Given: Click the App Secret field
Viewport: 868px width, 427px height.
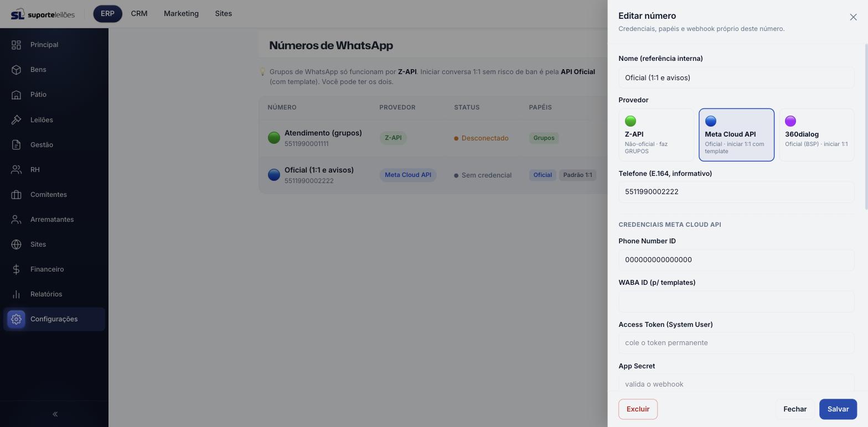Looking at the screenshot, I should [x=736, y=383].
